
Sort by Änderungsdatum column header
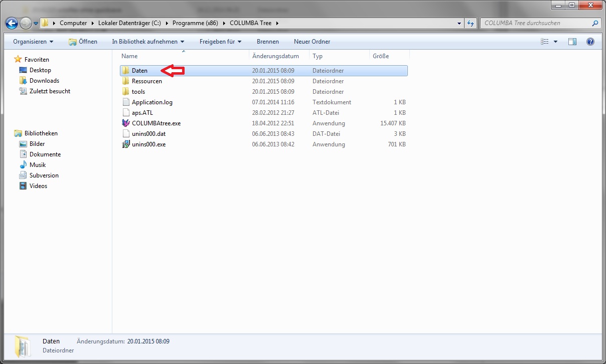point(275,56)
